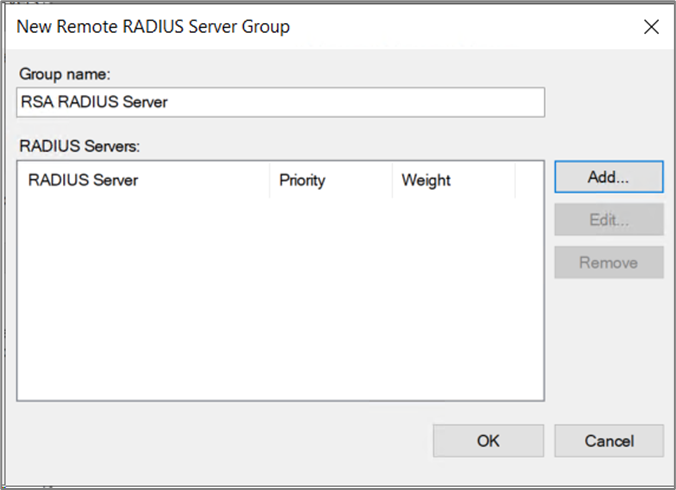Sort by the Weight column header
The width and height of the screenshot is (676, 490).
pos(452,181)
